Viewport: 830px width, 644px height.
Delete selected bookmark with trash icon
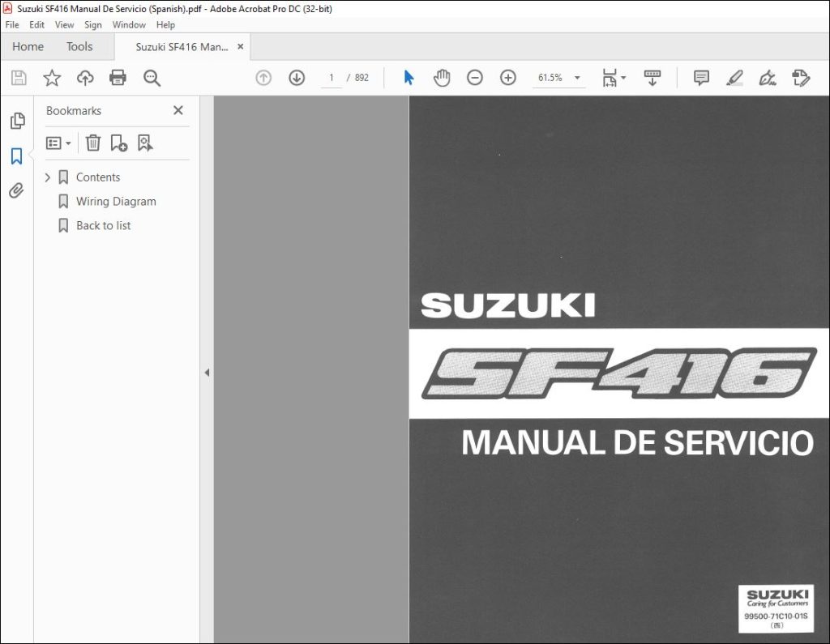coord(93,143)
